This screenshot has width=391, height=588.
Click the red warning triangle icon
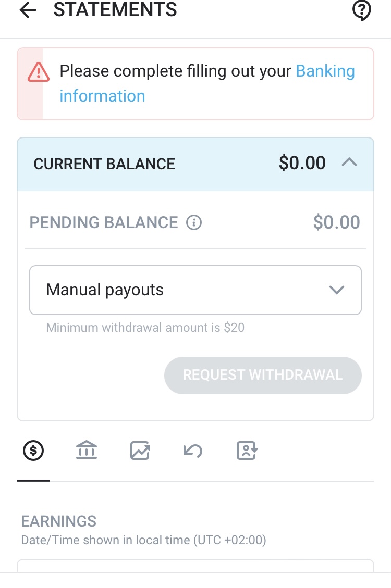click(x=39, y=71)
